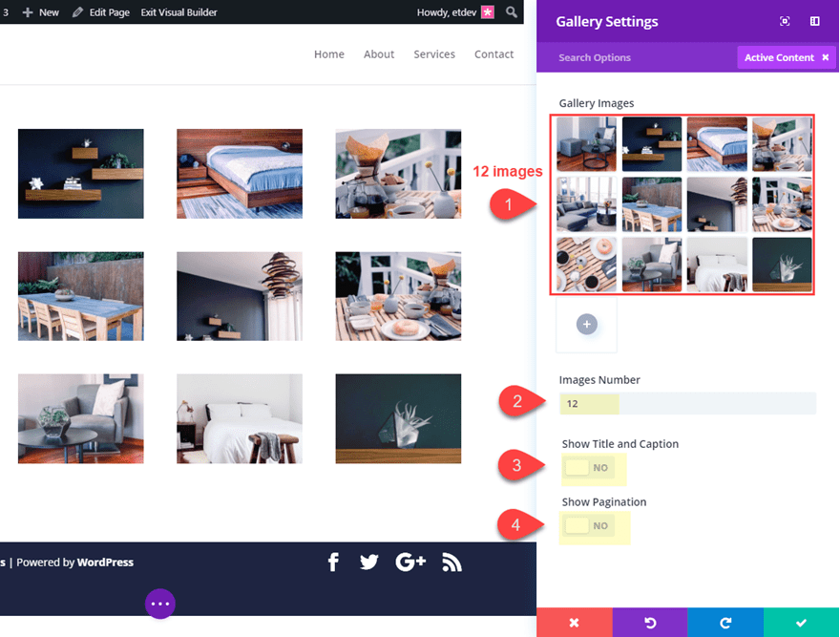Viewport: 840px width, 637px height.
Task: Click the blue redo arrow at the bottom
Action: pos(725,623)
